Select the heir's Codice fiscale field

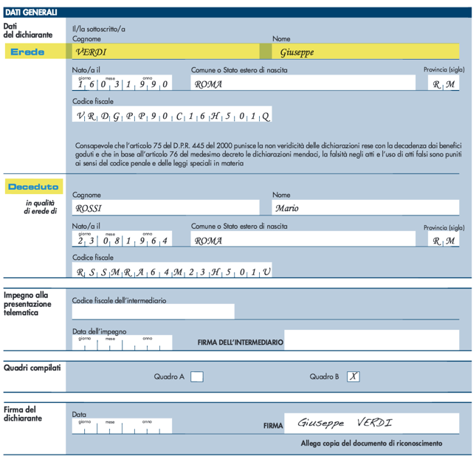click(172, 116)
